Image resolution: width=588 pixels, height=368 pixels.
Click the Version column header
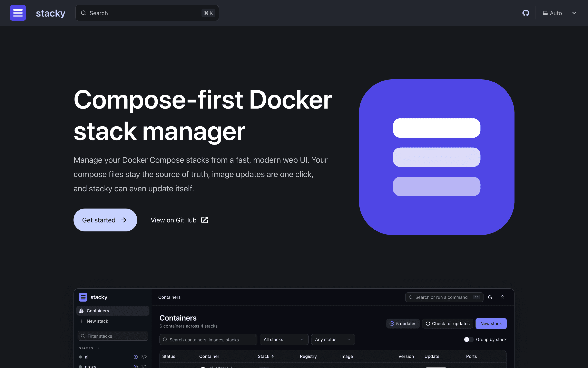(x=406, y=356)
